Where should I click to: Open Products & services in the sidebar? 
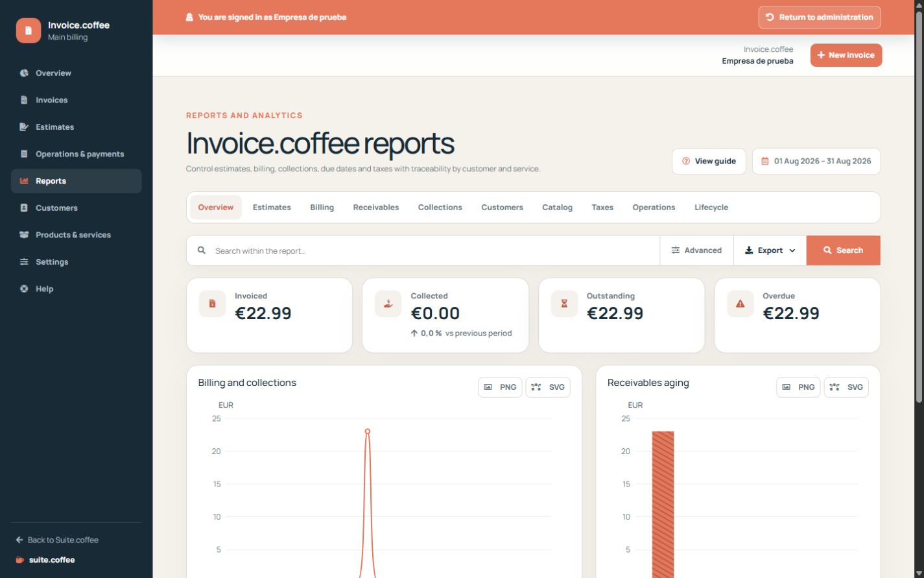(77, 235)
